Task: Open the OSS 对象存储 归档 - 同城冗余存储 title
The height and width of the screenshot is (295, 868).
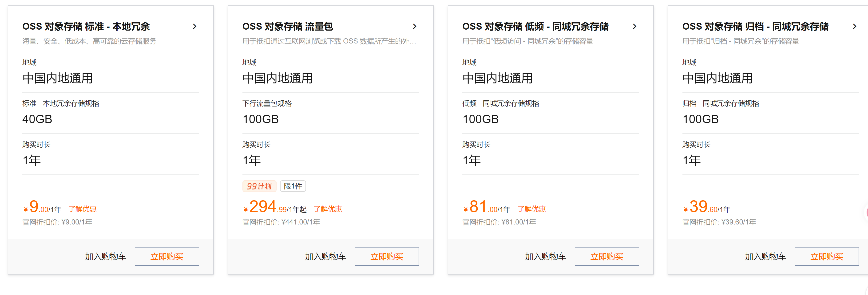Action: coord(755,26)
